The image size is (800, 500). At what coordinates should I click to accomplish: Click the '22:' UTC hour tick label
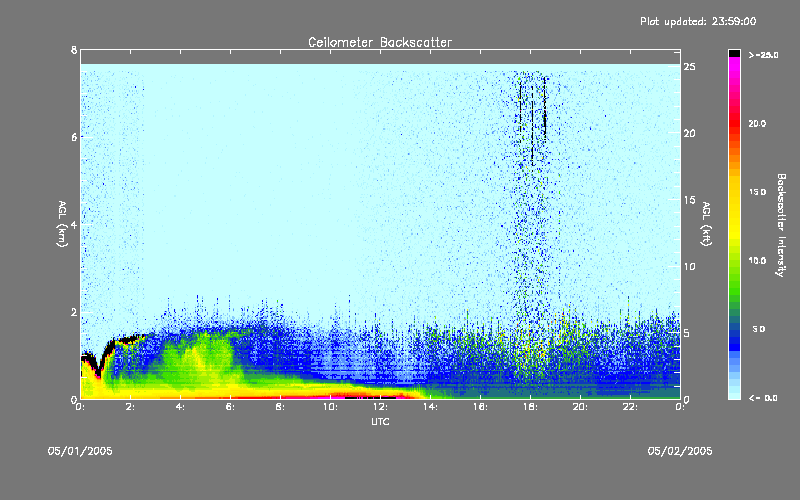630,407
